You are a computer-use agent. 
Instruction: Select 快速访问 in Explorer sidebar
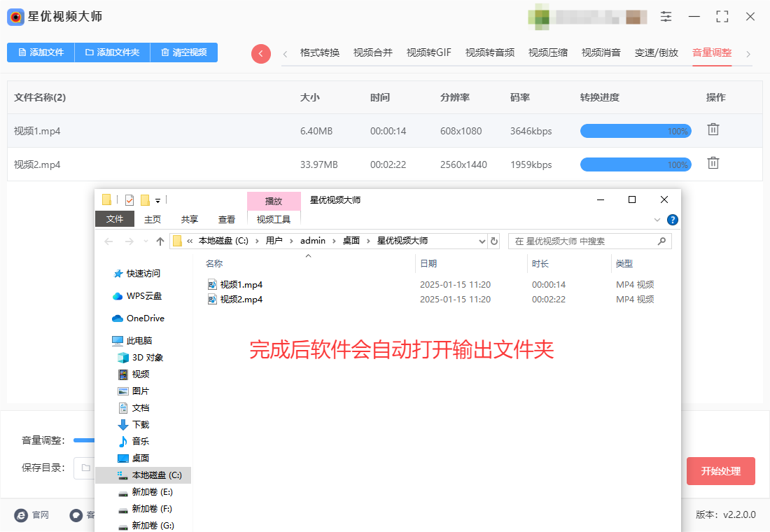click(137, 274)
